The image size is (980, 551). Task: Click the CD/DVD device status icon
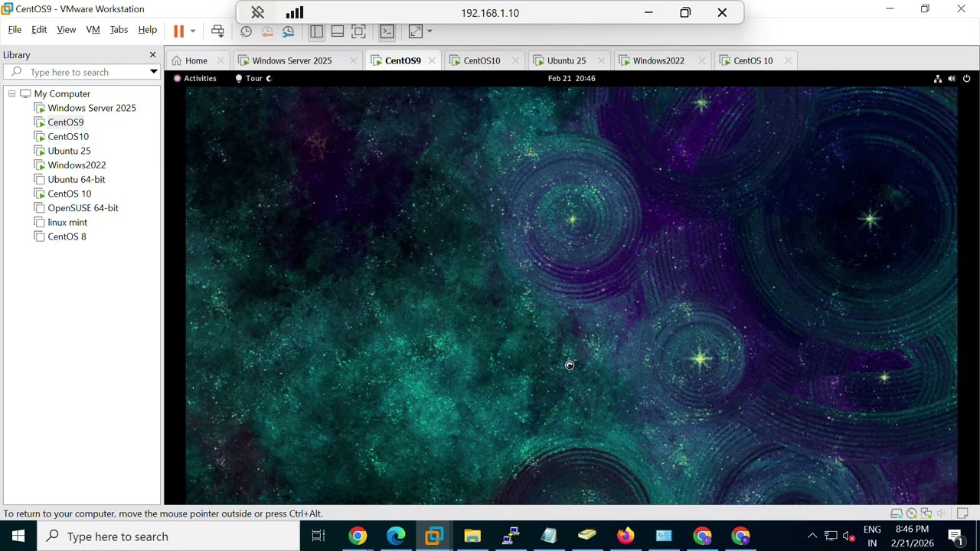click(x=911, y=514)
